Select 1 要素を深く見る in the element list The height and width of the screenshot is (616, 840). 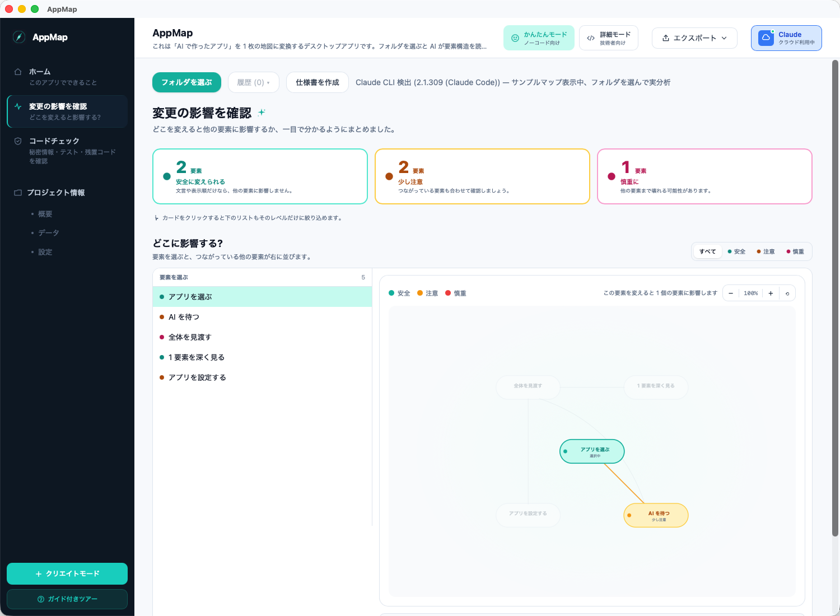click(x=262, y=357)
